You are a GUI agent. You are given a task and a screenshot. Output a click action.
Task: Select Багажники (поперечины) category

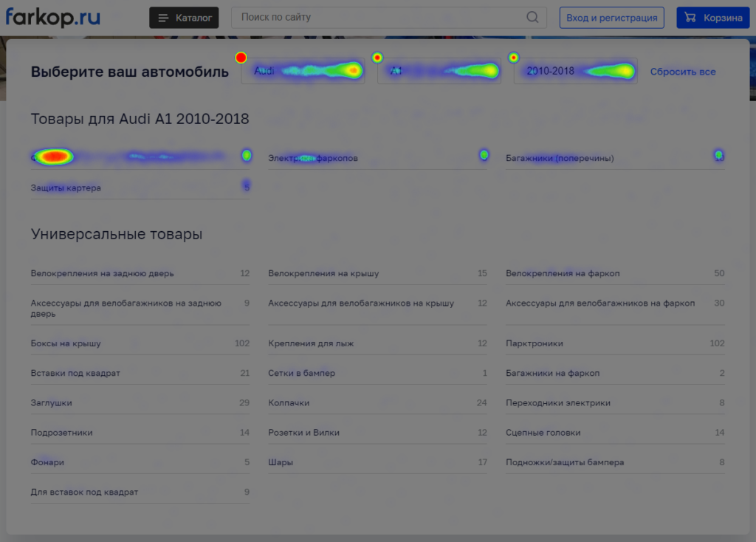point(560,158)
